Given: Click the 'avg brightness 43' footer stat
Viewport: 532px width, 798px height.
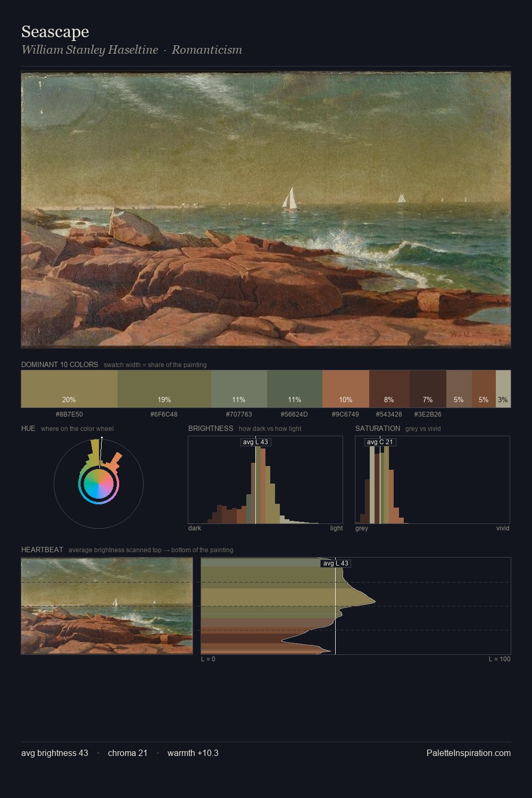Looking at the screenshot, I should [55, 753].
